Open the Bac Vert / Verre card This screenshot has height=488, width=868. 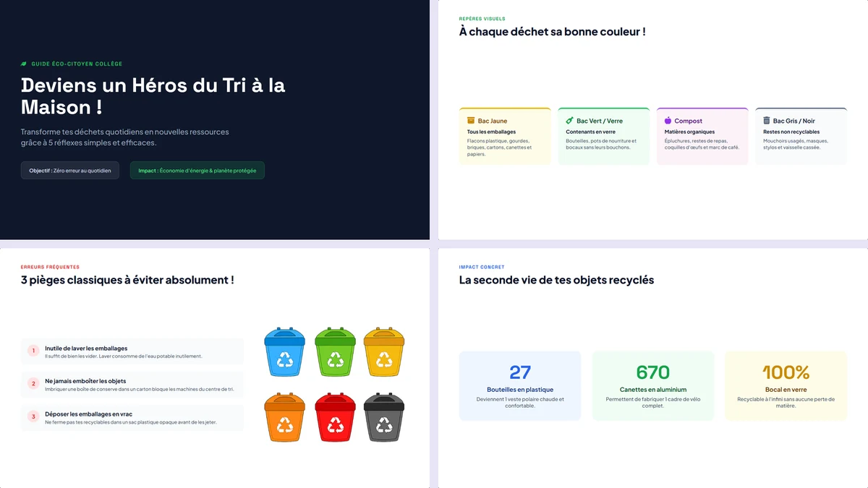pos(604,137)
